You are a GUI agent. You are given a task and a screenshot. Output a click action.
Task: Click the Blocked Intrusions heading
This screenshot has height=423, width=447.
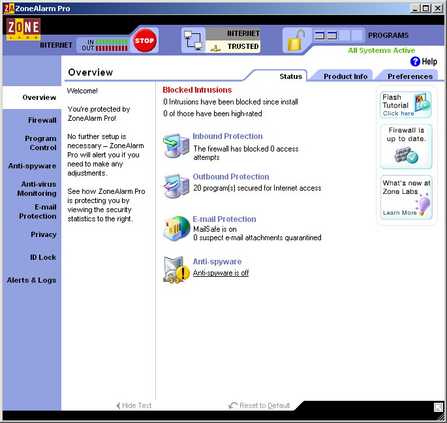197,90
